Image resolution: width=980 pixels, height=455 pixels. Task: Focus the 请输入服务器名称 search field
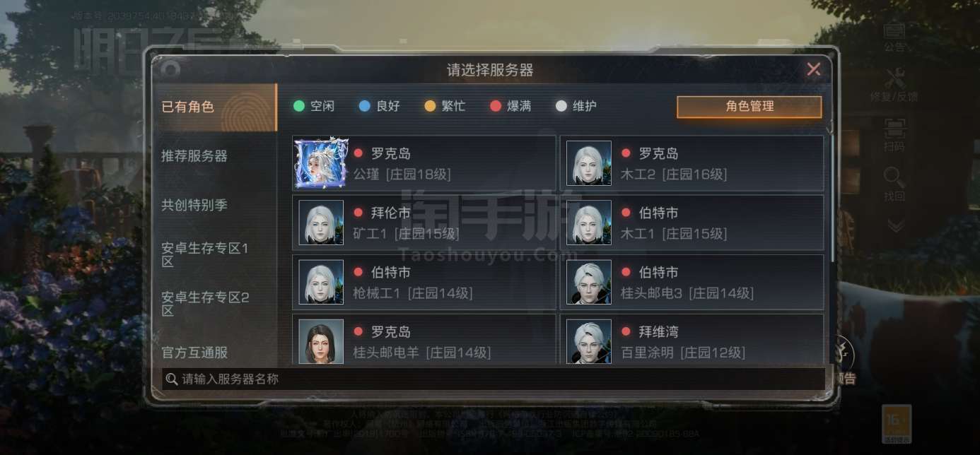[494, 379]
